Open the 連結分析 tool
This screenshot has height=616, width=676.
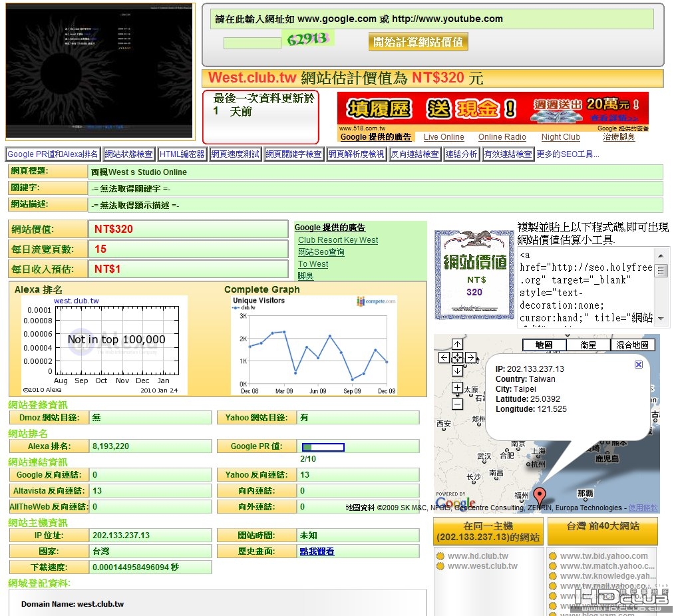pyautogui.click(x=461, y=154)
